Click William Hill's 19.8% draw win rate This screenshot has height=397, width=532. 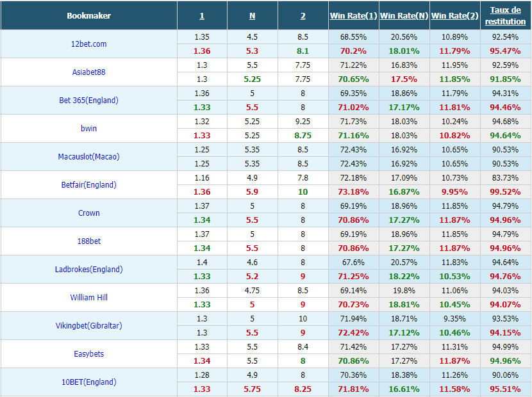pyautogui.click(x=404, y=290)
